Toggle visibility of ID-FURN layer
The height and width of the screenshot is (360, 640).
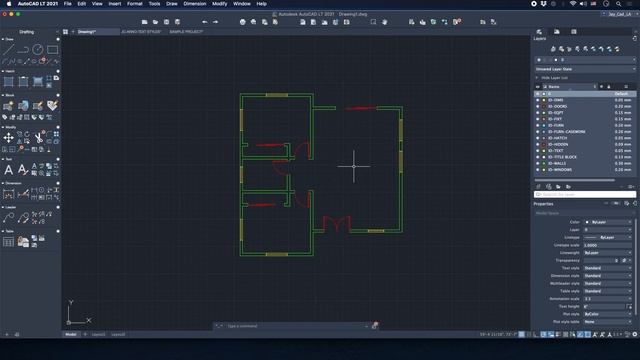[538, 125]
